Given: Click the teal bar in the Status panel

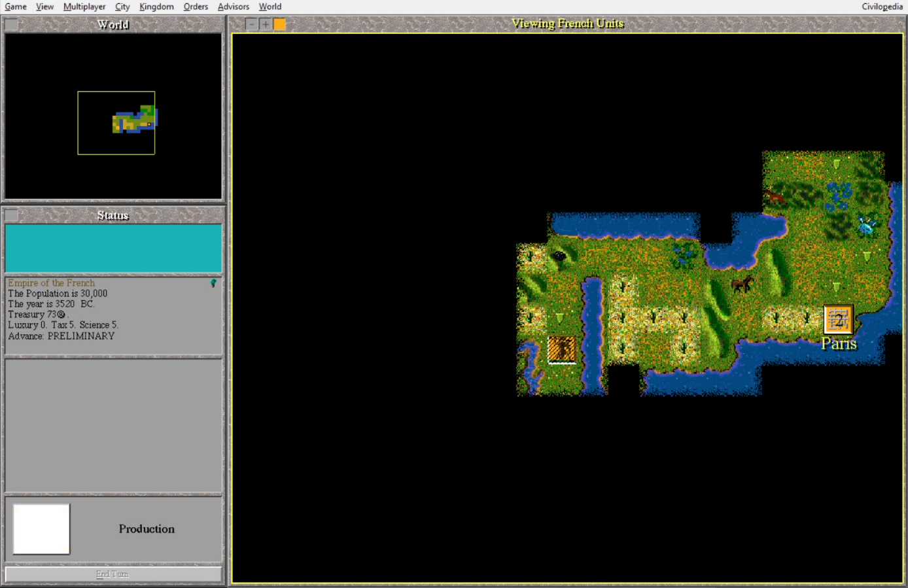Looking at the screenshot, I should pos(113,249).
